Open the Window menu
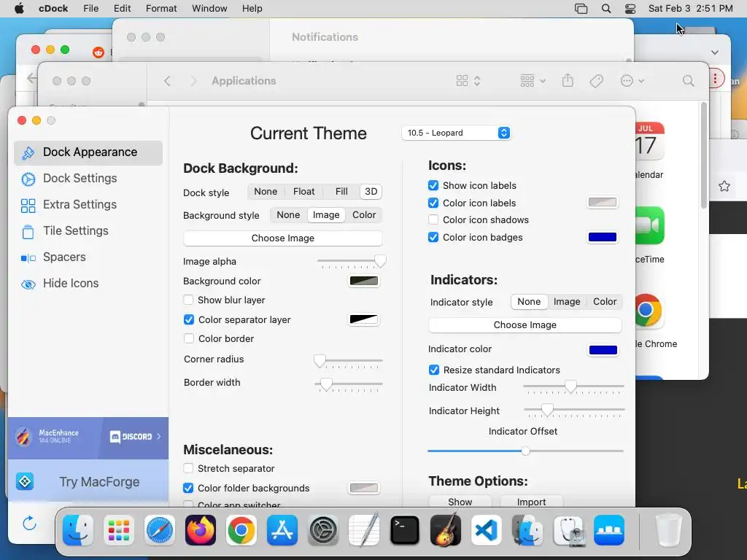This screenshot has height=560, width=747. (209, 9)
